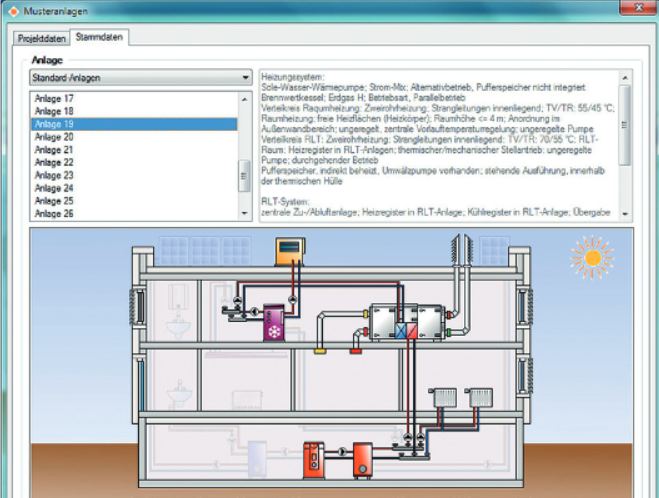This screenshot has height=498, width=659.
Task: Select Anlage 21 in the list
Action: pos(134,150)
